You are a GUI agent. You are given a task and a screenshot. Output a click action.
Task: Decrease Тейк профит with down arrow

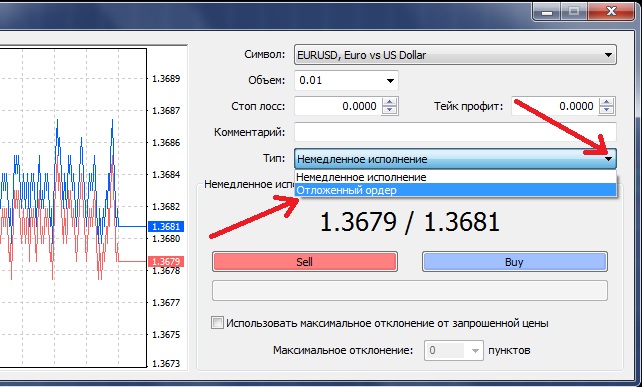pyautogui.click(x=606, y=110)
